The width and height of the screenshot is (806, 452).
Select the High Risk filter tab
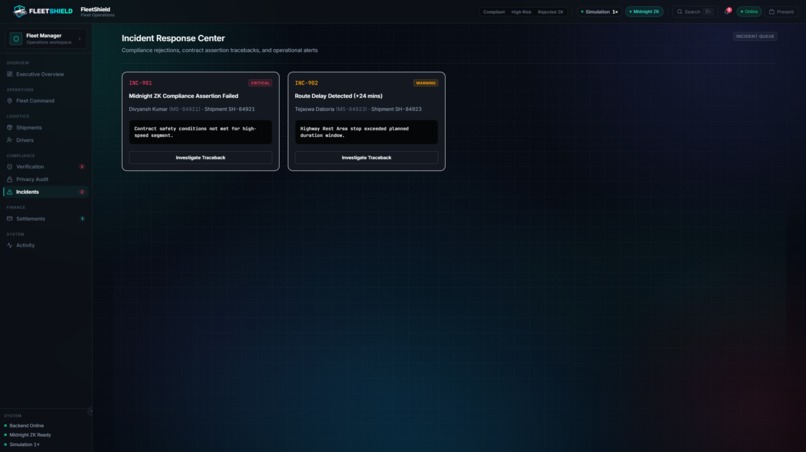click(521, 12)
